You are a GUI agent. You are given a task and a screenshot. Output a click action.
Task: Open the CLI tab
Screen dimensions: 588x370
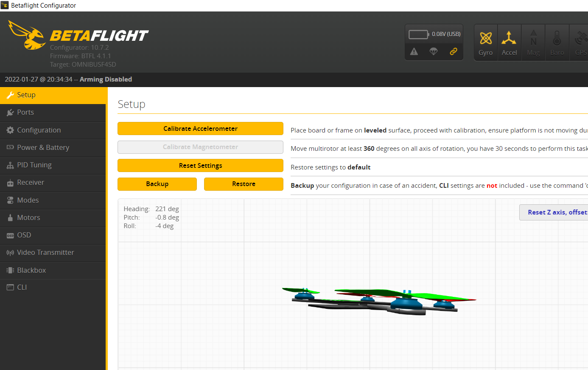(x=53, y=288)
